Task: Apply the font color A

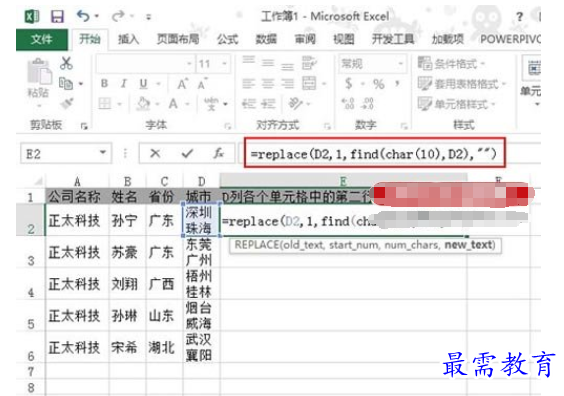Action: click(x=173, y=104)
